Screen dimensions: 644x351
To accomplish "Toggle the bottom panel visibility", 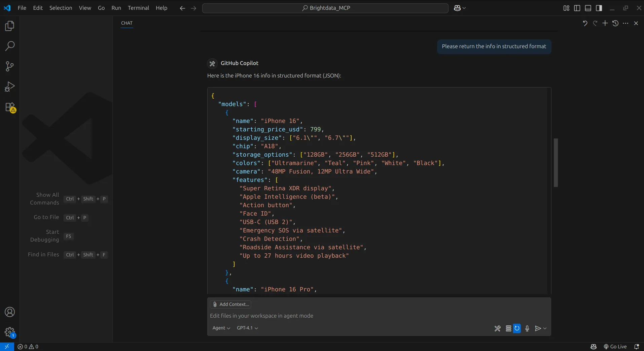I will [x=588, y=8].
